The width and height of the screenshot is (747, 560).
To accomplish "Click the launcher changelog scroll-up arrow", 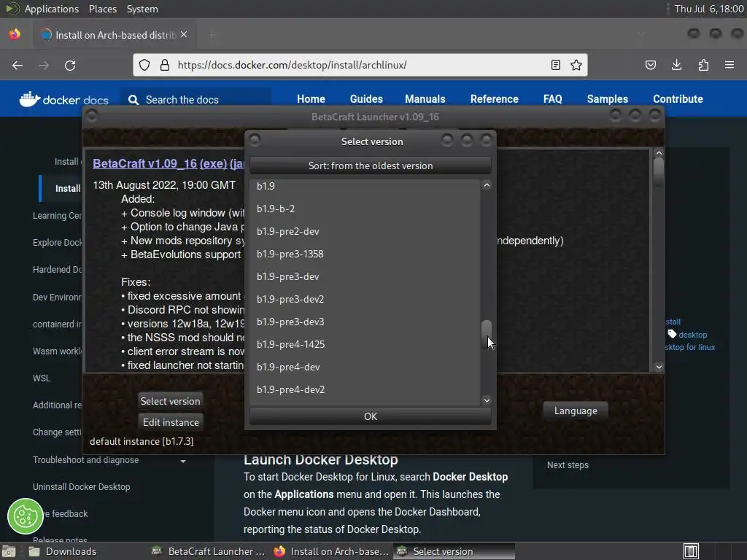I will coord(659,153).
